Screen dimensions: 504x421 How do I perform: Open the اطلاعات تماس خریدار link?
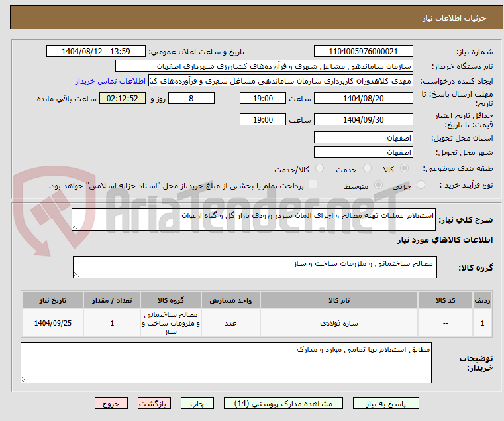[x=111, y=81]
